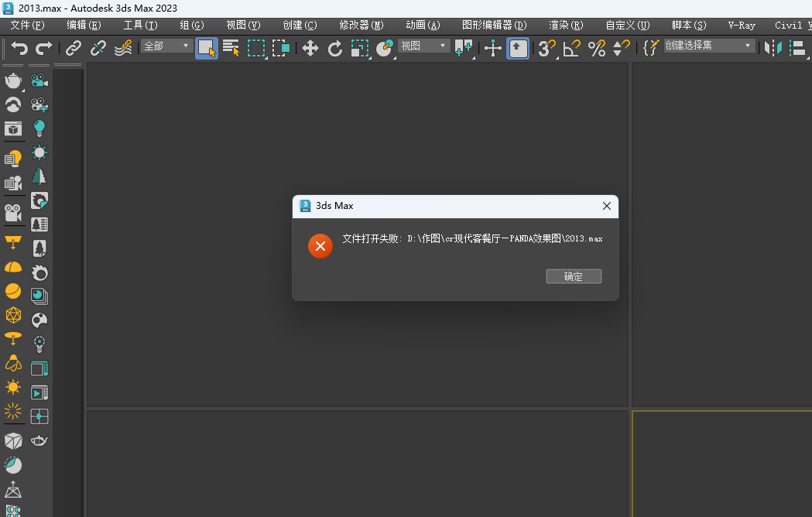Select the Rotate tool
812x517 pixels.
335,48
